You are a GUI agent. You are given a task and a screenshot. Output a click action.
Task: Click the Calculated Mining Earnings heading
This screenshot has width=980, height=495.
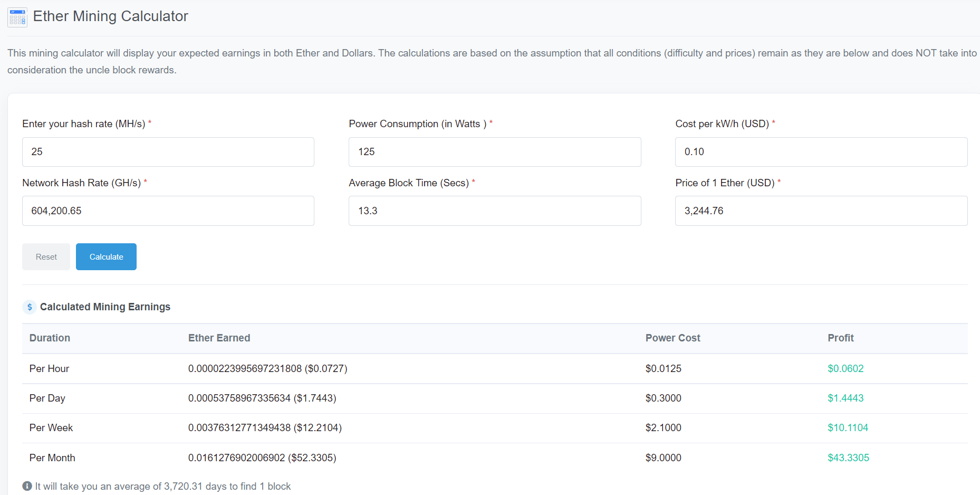[105, 307]
